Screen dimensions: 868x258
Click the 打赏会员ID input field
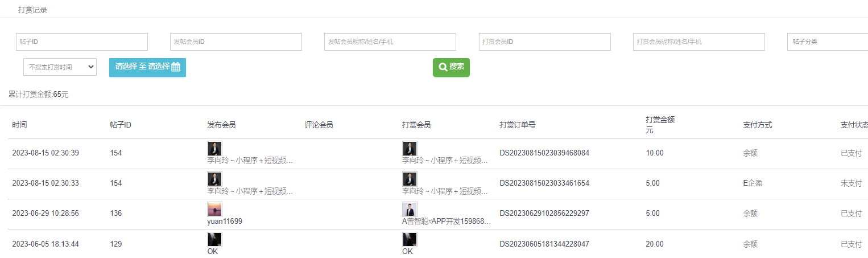[544, 42]
